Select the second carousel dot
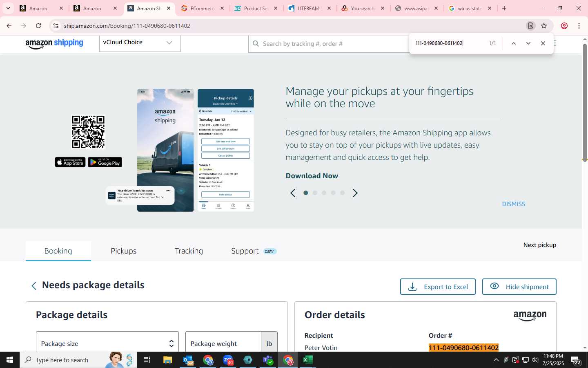The image size is (588, 368). pyautogui.click(x=315, y=193)
